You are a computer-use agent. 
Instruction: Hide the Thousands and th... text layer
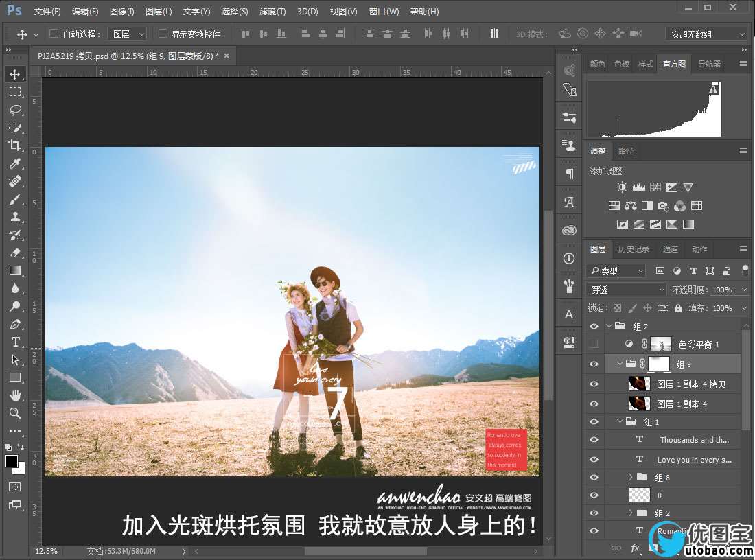[594, 440]
